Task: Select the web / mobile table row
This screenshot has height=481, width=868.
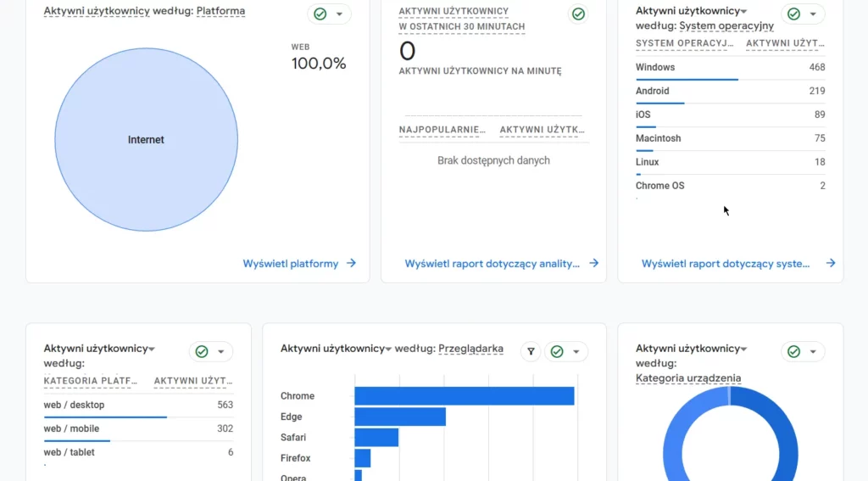Action: tap(138, 428)
